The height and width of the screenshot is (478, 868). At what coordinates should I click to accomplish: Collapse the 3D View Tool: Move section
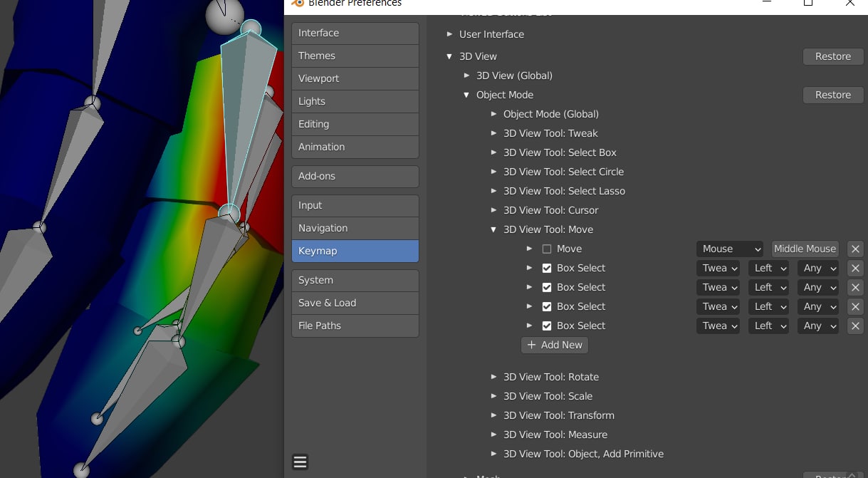493,229
